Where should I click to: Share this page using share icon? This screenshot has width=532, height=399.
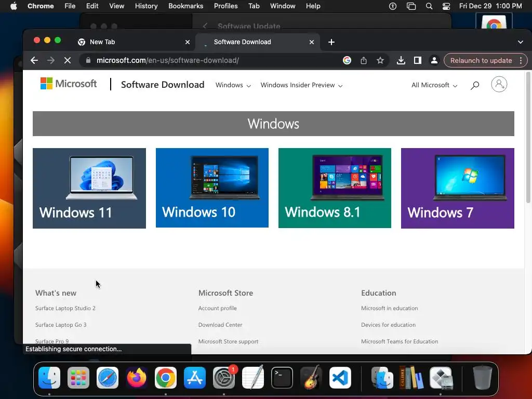(x=363, y=60)
